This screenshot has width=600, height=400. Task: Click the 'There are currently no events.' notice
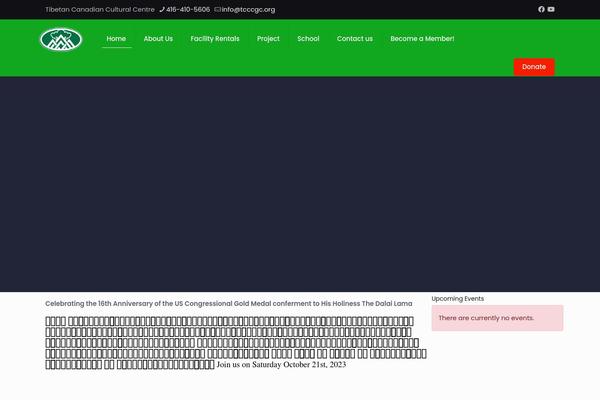click(497, 318)
